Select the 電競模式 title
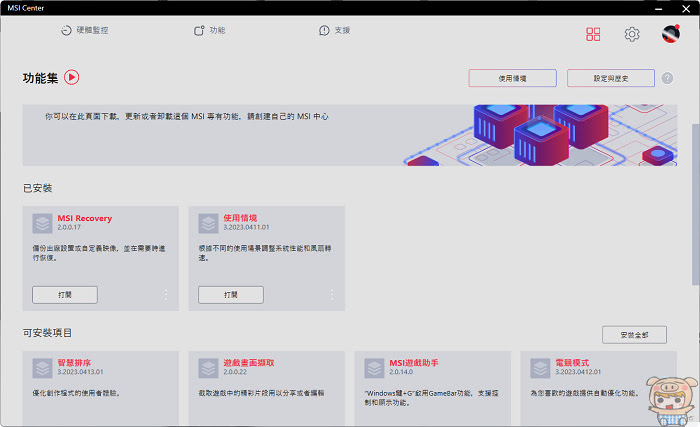Viewport: 700px width, 427px height. 572,363
